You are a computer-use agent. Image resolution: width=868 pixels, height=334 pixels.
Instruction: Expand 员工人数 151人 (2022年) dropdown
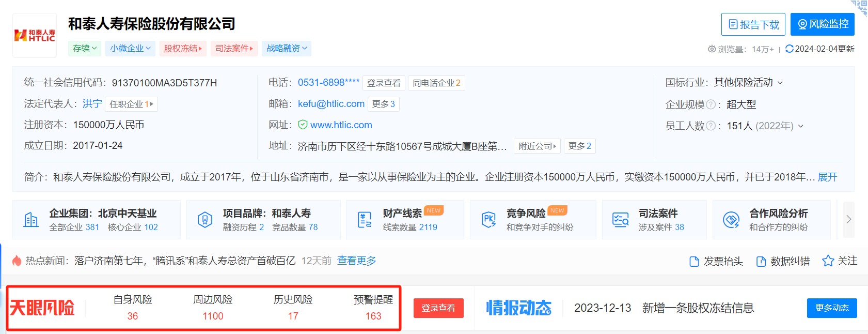coord(801,126)
